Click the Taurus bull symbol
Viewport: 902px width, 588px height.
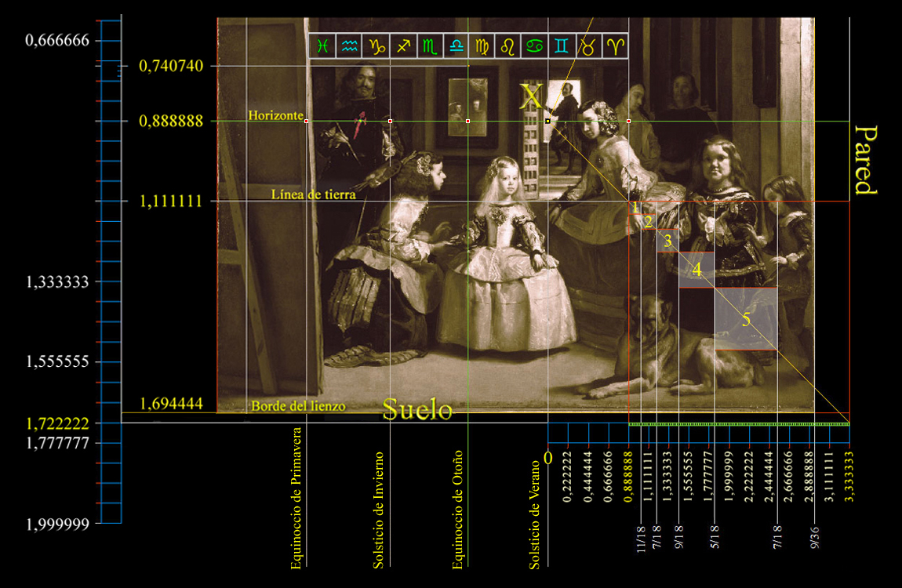(589, 46)
